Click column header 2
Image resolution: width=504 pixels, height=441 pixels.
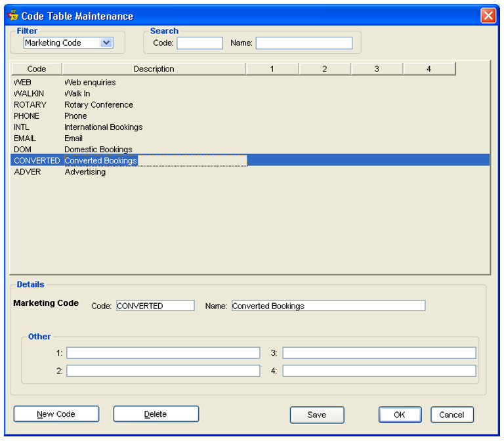pyautogui.click(x=325, y=69)
